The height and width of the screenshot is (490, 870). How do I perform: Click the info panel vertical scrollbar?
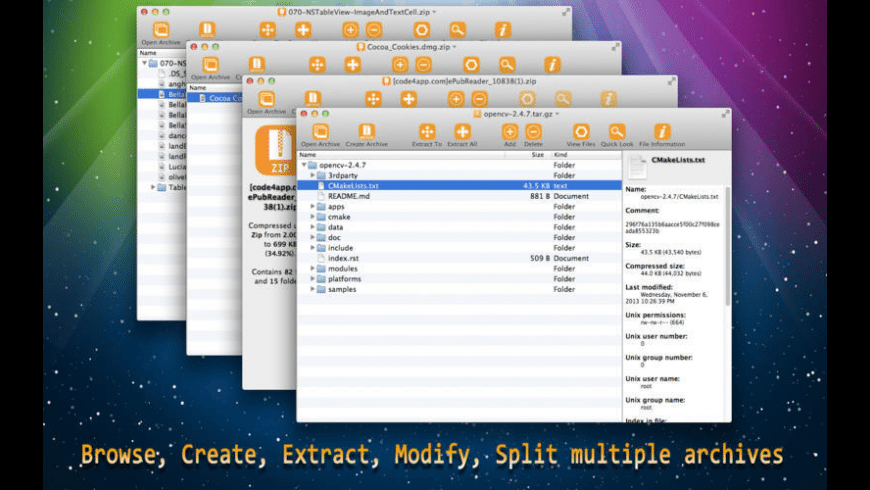click(727, 230)
